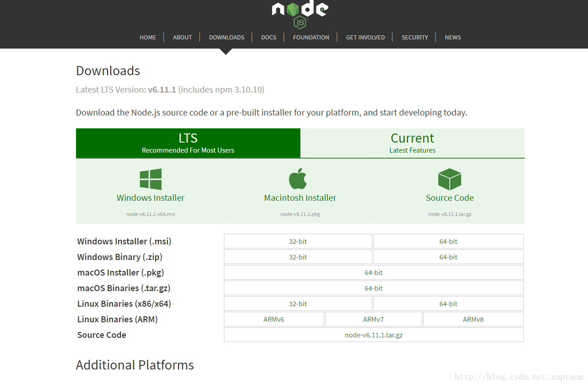Click the Windows Binary (.zip) row label

coord(120,257)
